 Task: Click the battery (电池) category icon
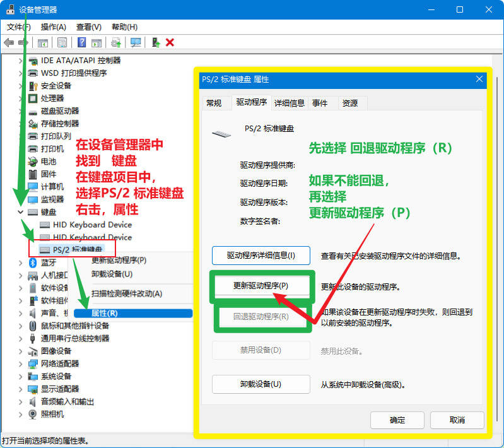click(x=33, y=162)
